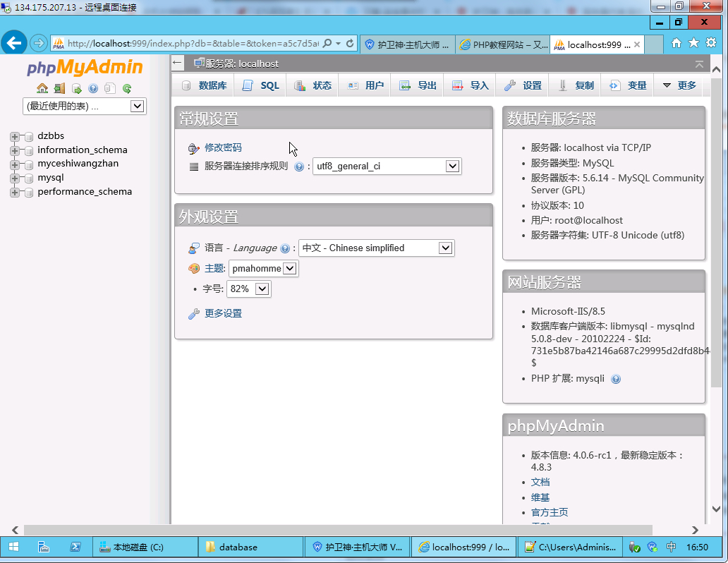Click the phpMyAdmin logo
Image resolution: width=728 pixels, height=563 pixels.
tap(85, 67)
